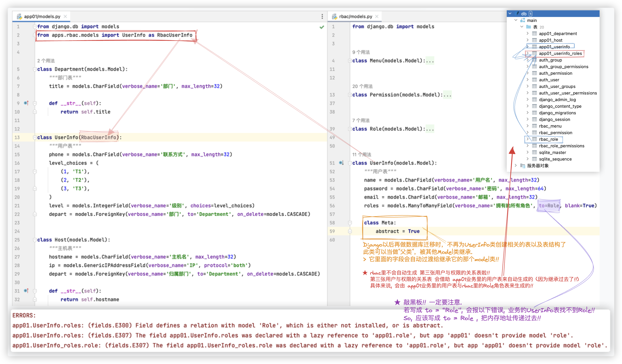Click the green checkmark inspection icon
This screenshot has width=622, height=364.
(322, 27)
